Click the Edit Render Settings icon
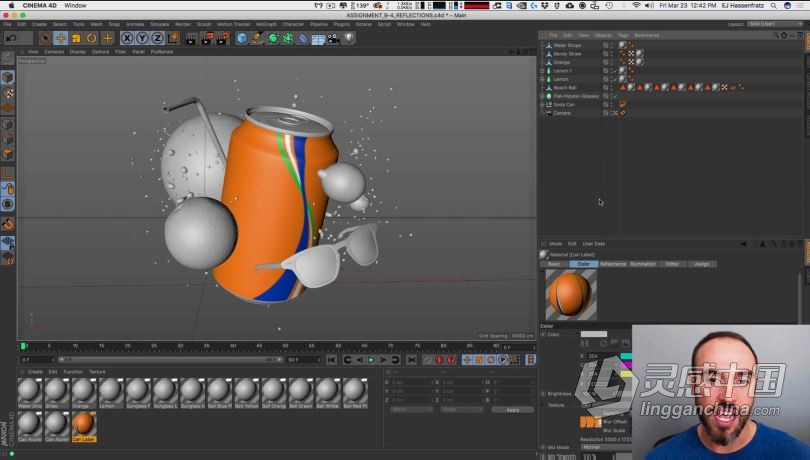810x460 pixels. pos(223,38)
